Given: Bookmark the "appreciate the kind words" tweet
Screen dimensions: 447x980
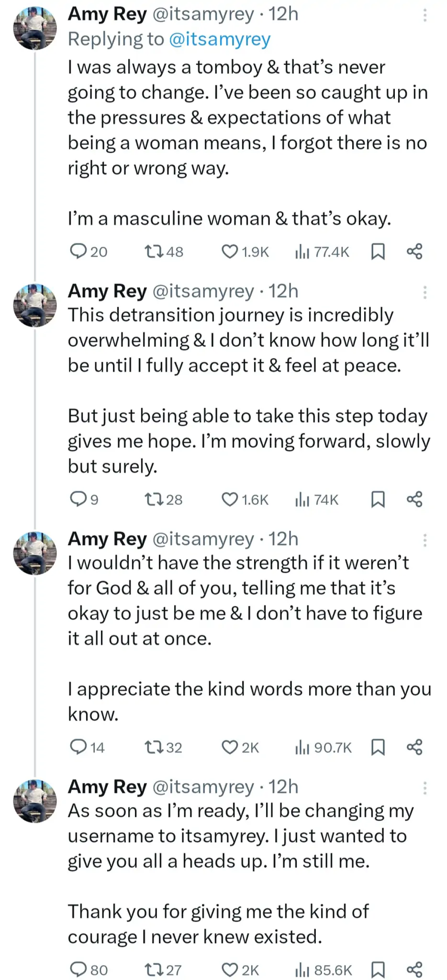Looking at the screenshot, I should [378, 747].
